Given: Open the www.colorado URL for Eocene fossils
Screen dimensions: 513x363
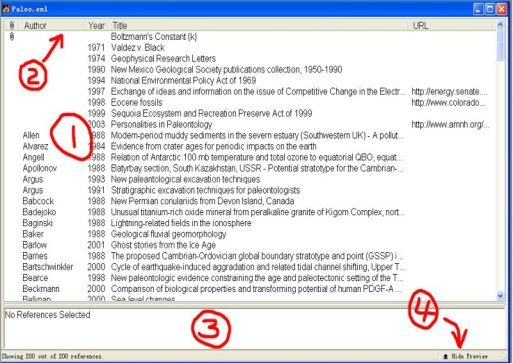Looking at the screenshot, I should tap(448, 102).
